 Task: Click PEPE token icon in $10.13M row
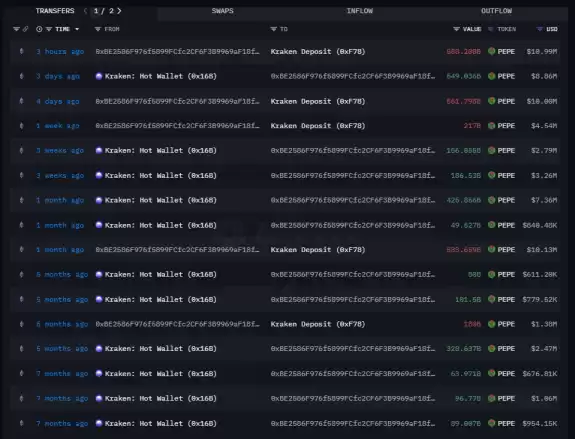492,249
